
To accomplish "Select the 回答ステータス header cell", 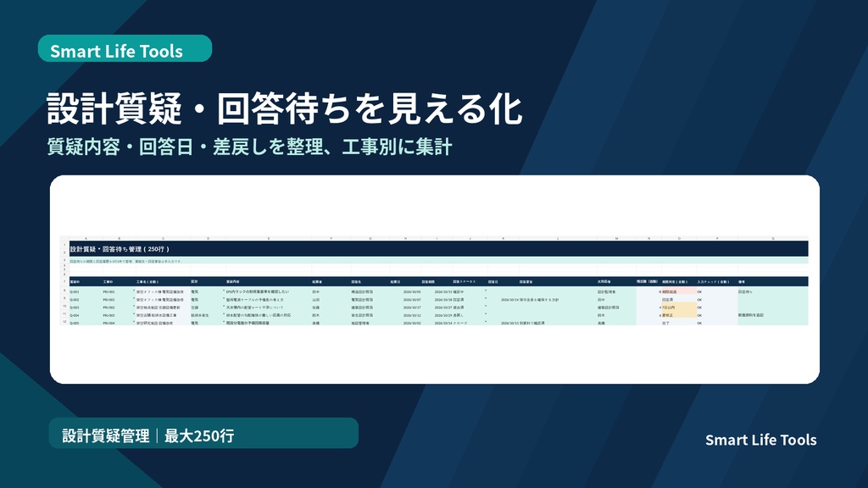I will point(470,281).
